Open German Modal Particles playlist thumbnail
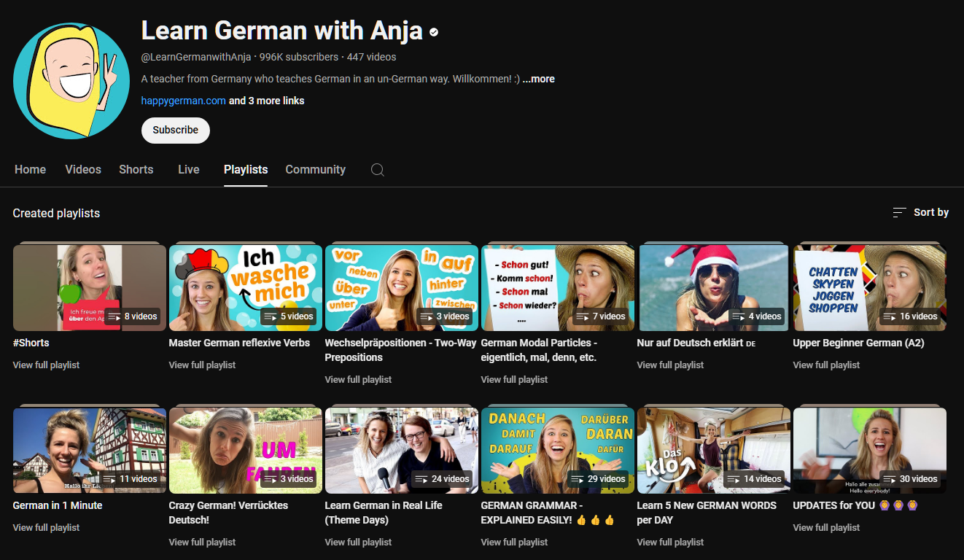964x560 pixels. (558, 287)
